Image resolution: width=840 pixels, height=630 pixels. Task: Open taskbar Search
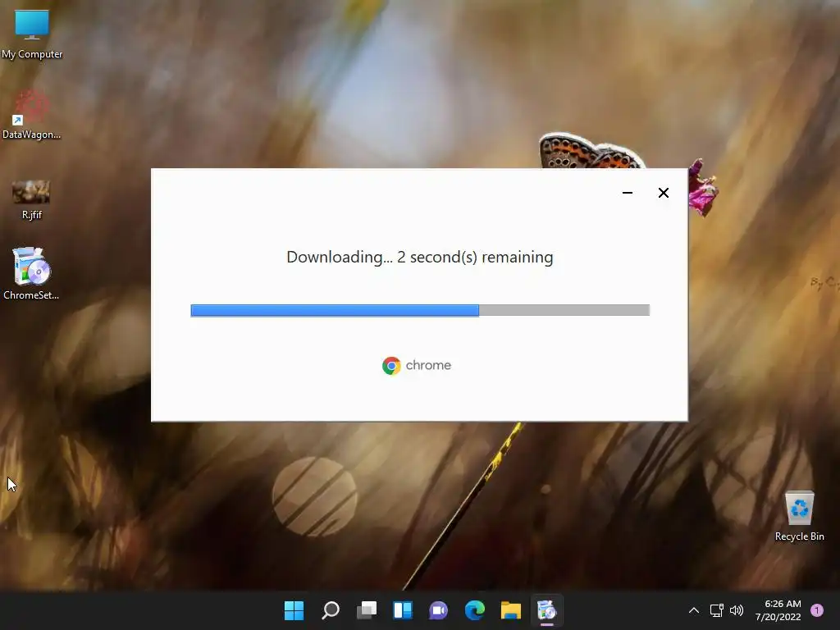(x=330, y=610)
